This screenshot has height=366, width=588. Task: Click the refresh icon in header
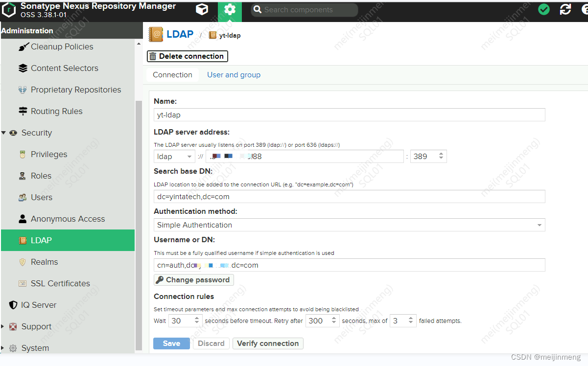click(x=565, y=10)
